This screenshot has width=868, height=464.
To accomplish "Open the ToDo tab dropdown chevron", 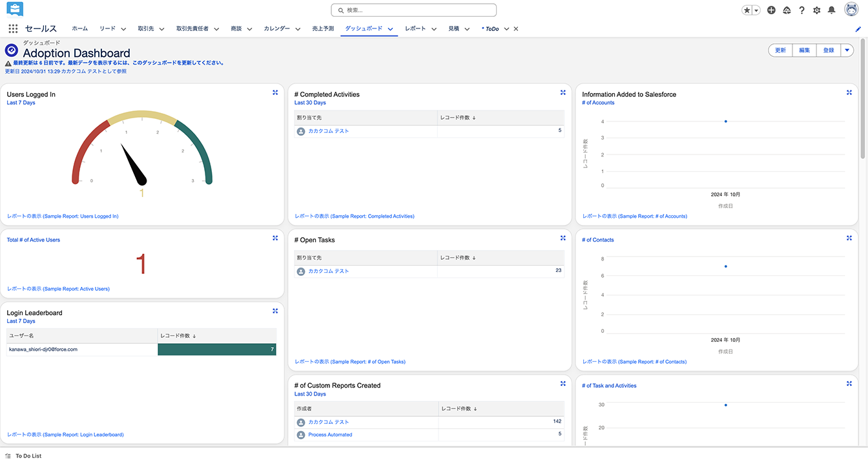I will [x=506, y=29].
